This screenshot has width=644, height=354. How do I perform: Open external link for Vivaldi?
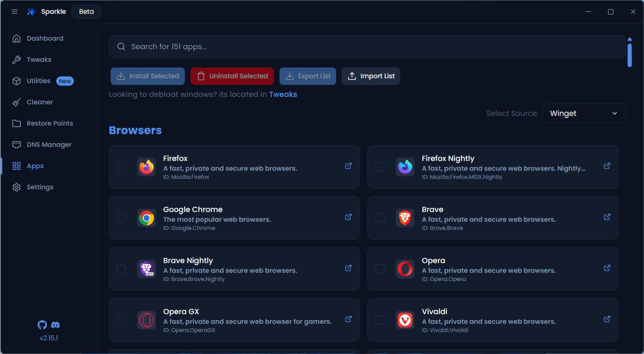[x=607, y=319]
